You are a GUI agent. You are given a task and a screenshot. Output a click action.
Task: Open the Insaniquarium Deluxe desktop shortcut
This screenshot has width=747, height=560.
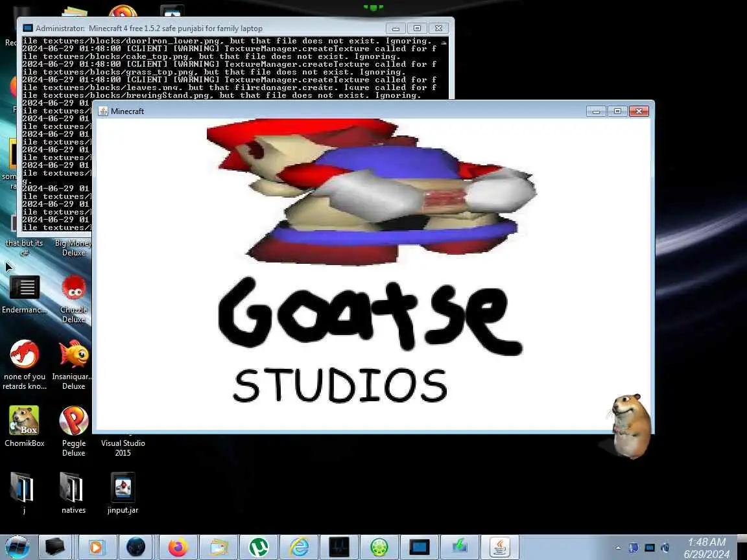click(x=74, y=364)
